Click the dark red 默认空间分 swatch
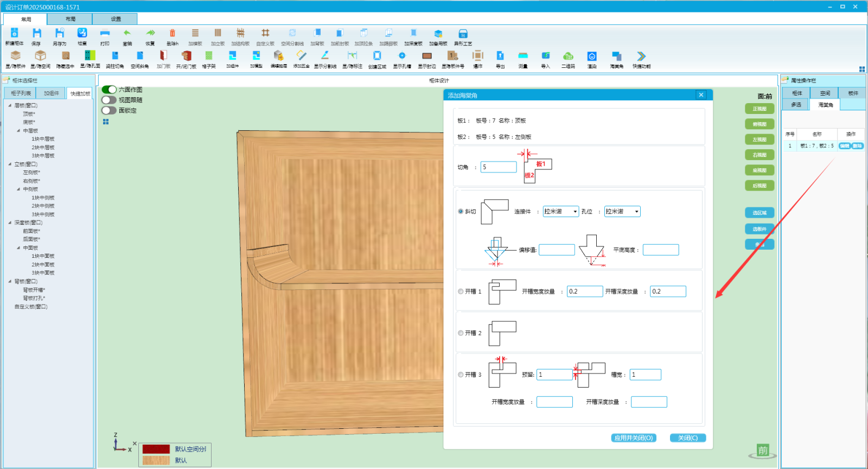 tap(156, 449)
